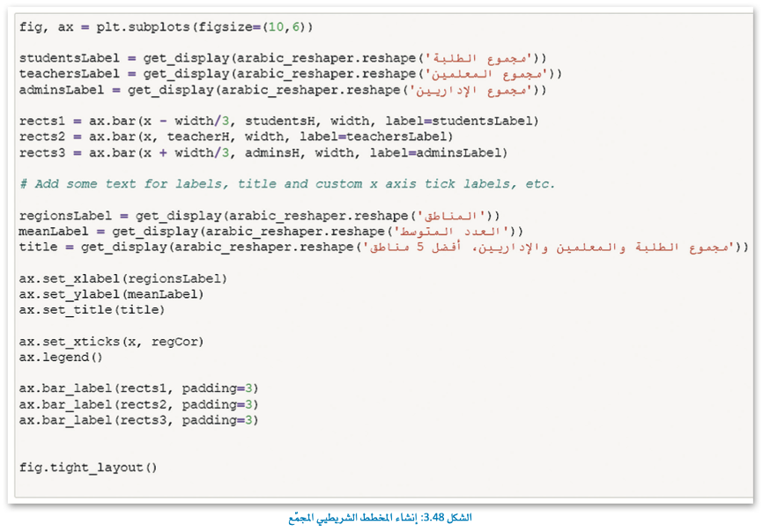
Task: Click the meanLabel assignment line
Action: [x=271, y=232]
